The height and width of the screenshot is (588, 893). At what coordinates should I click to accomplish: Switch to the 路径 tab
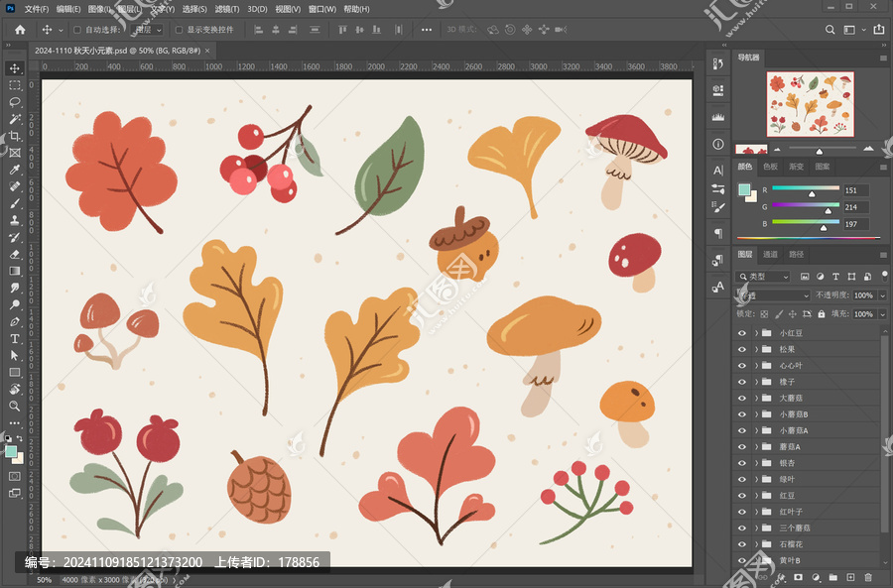pyautogui.click(x=796, y=255)
